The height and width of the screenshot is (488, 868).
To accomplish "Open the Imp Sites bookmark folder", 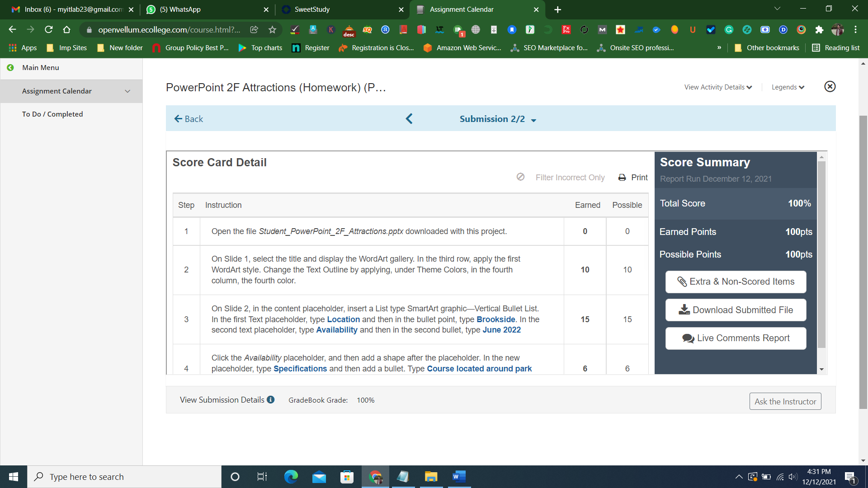I will tap(67, 47).
